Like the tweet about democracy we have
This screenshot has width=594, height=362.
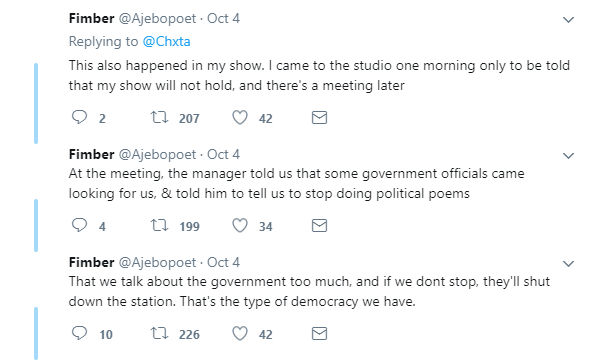point(240,333)
